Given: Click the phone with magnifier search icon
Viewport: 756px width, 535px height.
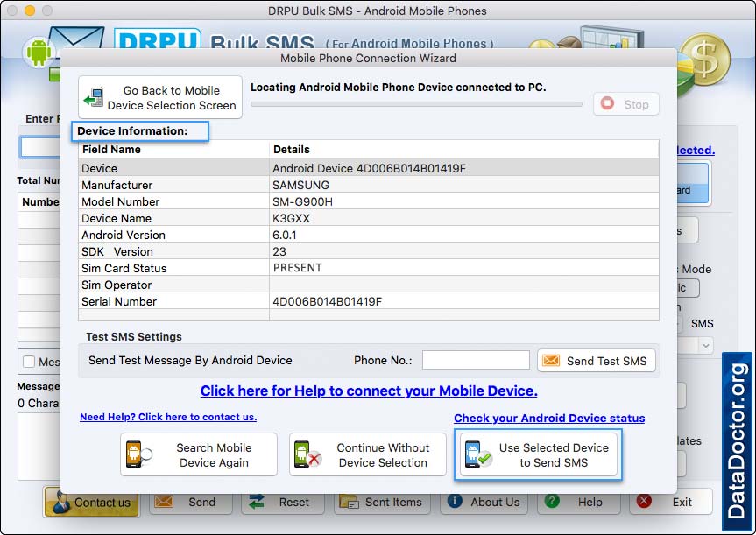Looking at the screenshot, I should [138, 454].
